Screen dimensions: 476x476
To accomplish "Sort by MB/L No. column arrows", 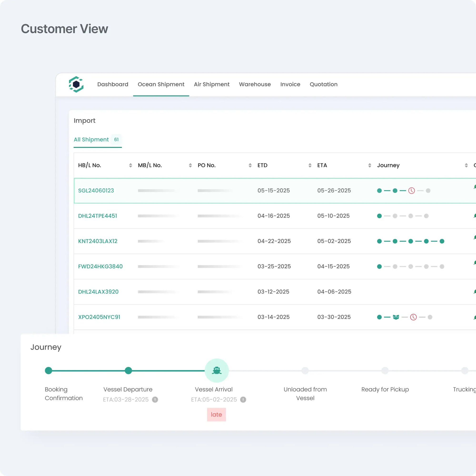I will pos(190,165).
